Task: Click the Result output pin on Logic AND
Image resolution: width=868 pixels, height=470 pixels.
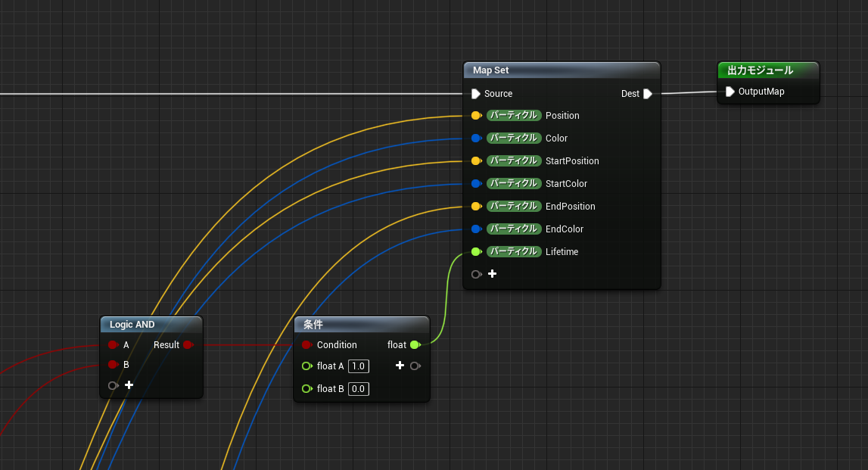Action: point(188,345)
